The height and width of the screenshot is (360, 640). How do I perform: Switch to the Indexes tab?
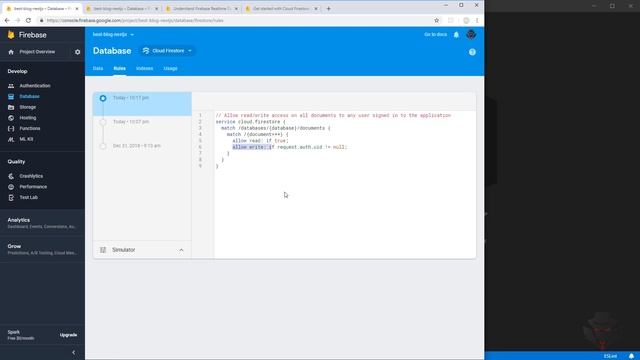click(x=144, y=69)
